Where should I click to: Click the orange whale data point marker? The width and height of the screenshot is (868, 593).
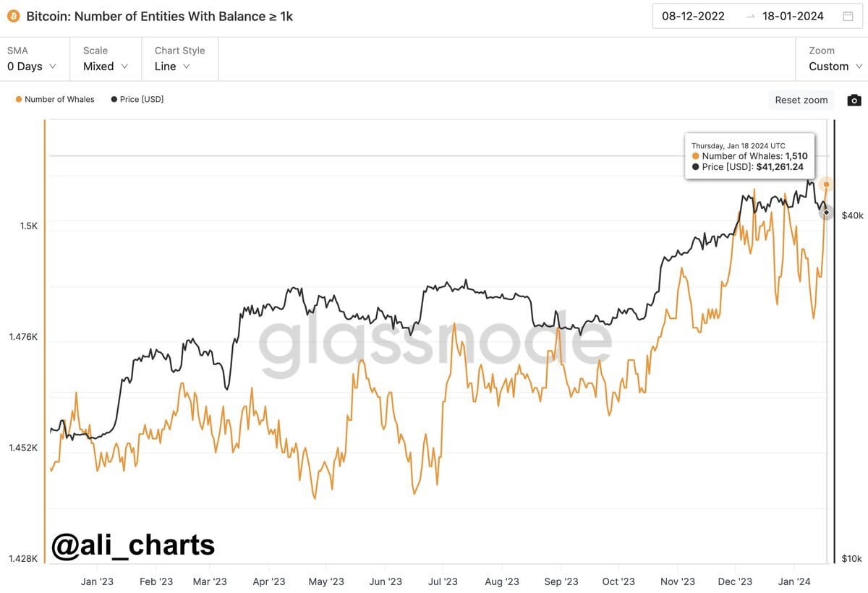pos(827,184)
